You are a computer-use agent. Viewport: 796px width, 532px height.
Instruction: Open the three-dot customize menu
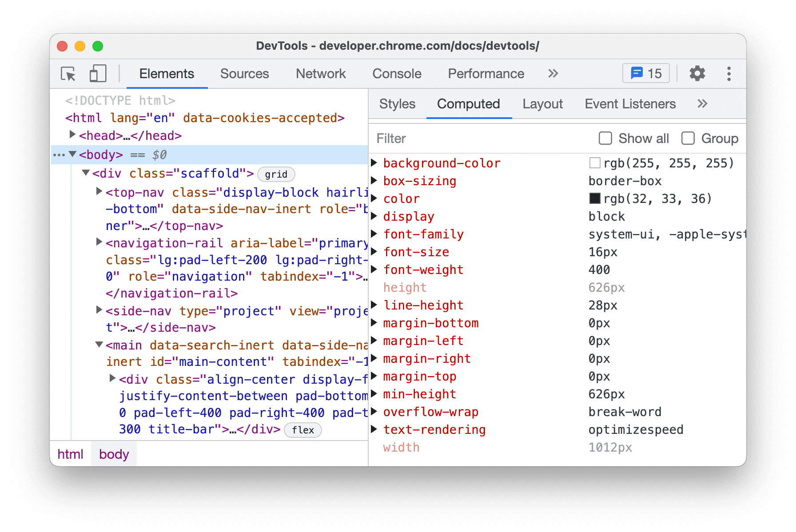[729, 74]
